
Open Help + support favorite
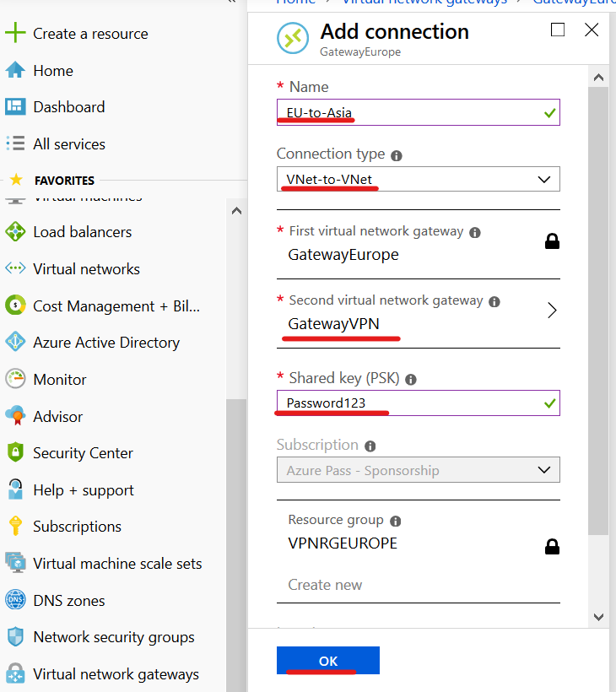(84, 489)
